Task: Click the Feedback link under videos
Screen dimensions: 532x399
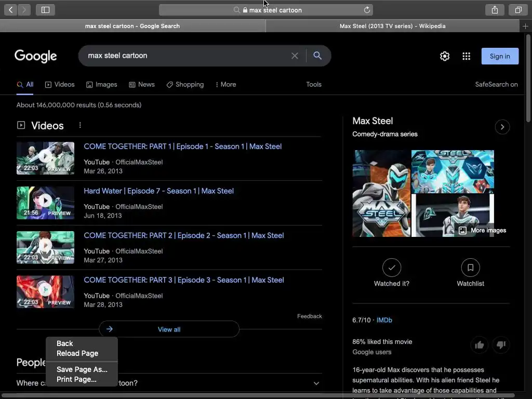Action: [x=310, y=316]
